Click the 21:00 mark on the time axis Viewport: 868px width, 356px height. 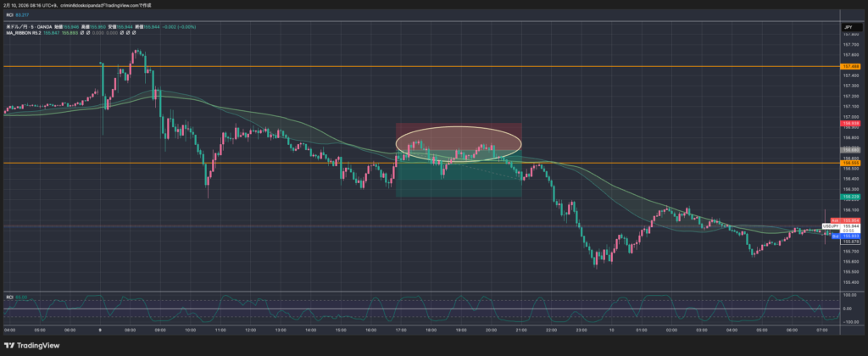point(521,329)
